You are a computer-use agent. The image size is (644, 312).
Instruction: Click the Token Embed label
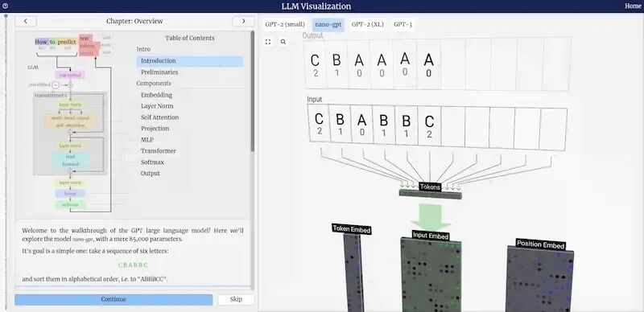point(352,229)
